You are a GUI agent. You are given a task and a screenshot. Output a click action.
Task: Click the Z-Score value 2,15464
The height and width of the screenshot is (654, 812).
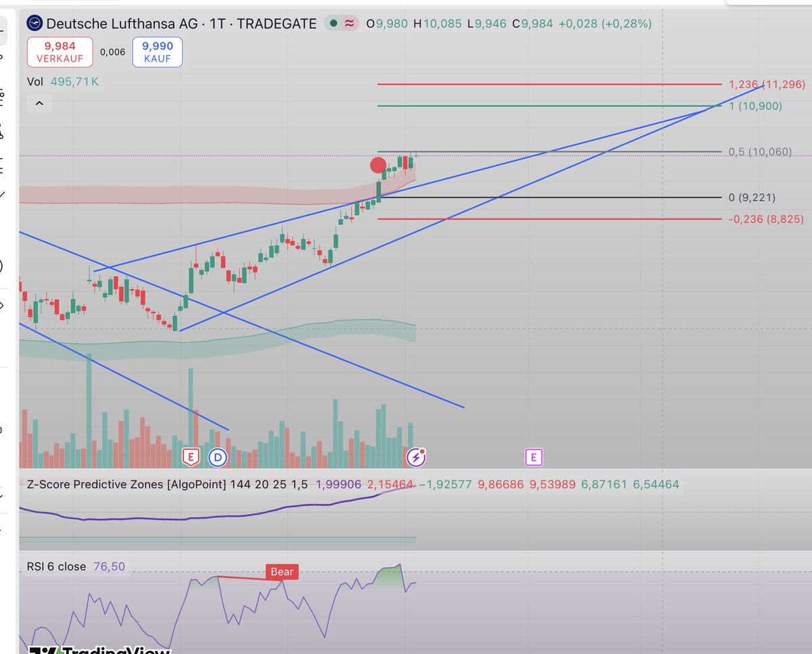pyautogui.click(x=390, y=484)
